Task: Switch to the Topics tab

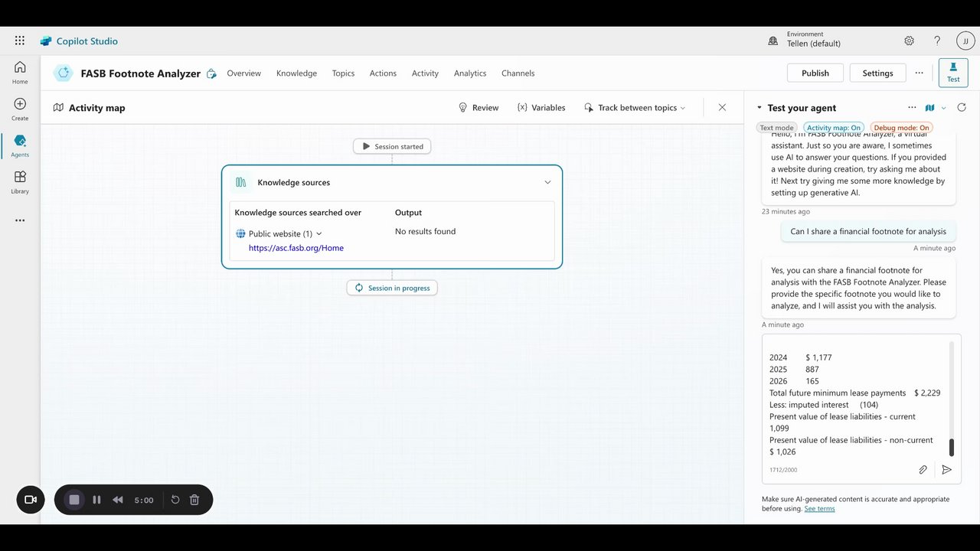Action: (x=343, y=73)
